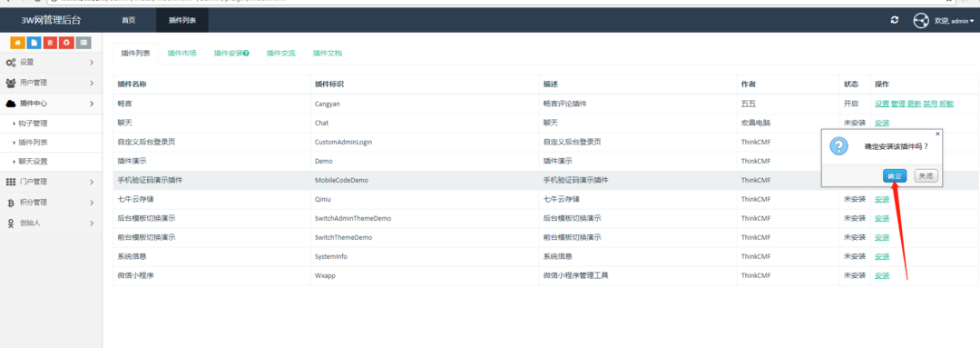
Task: Expand the 积分管理 menu chevron
Action: (x=92, y=203)
